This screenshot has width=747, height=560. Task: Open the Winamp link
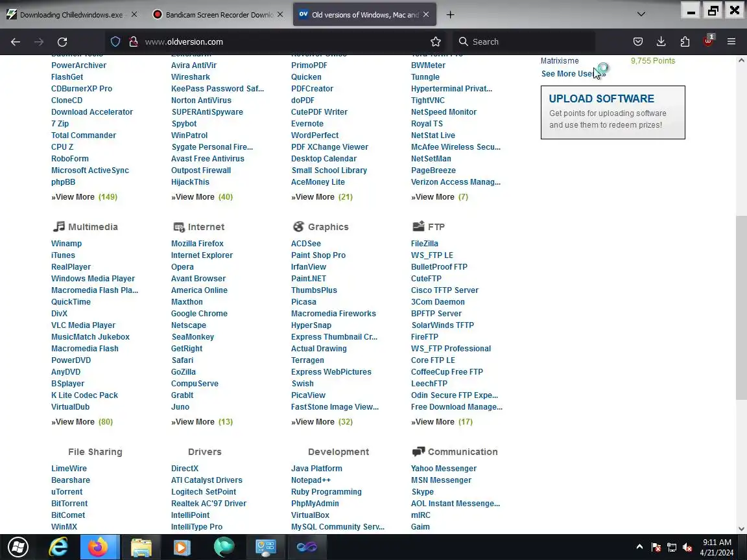pos(66,243)
